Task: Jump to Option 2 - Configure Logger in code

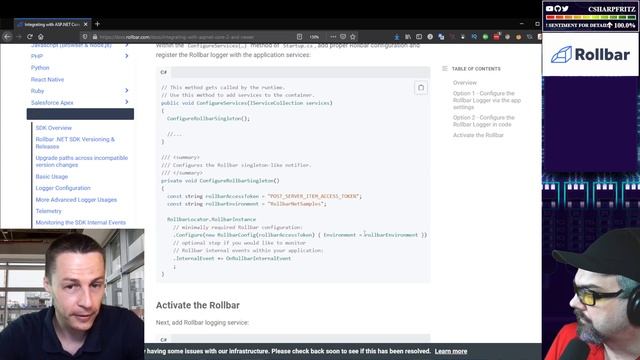Action: pos(484,121)
